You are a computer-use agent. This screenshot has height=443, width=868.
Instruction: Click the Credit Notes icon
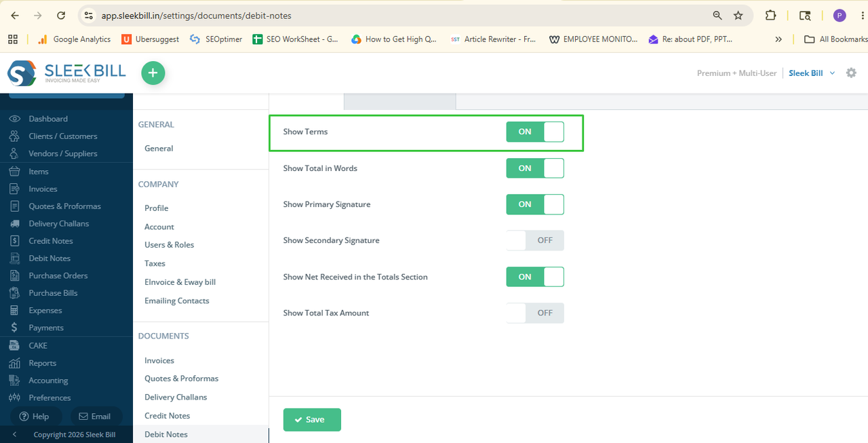point(14,241)
